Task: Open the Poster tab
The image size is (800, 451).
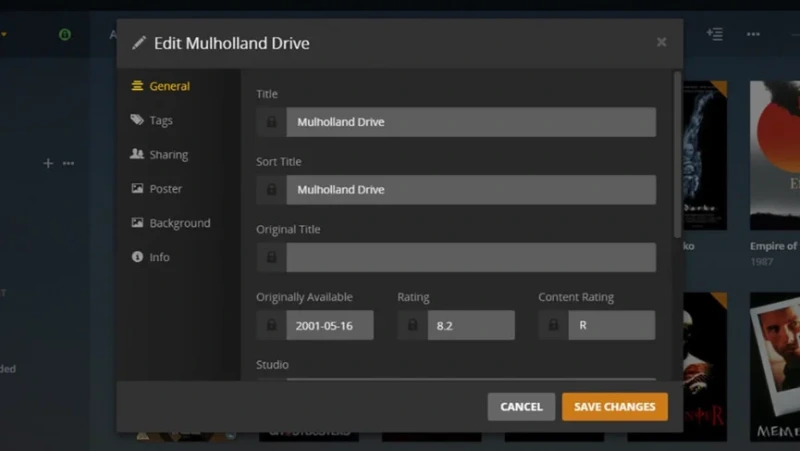Action: (156, 189)
